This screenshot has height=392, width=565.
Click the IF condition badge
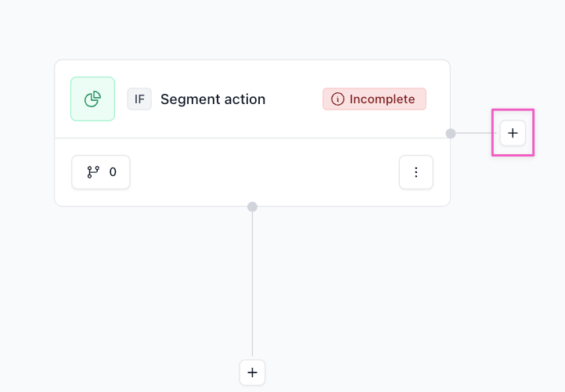(139, 99)
